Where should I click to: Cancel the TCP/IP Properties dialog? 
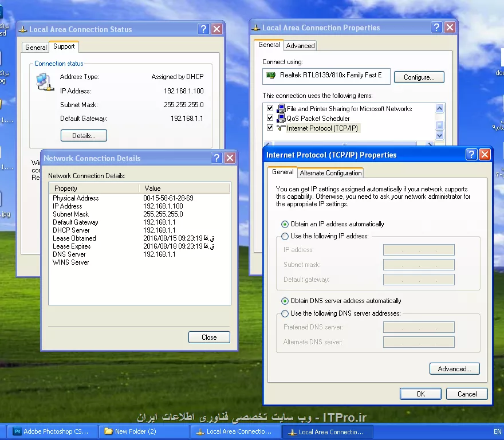(x=467, y=394)
